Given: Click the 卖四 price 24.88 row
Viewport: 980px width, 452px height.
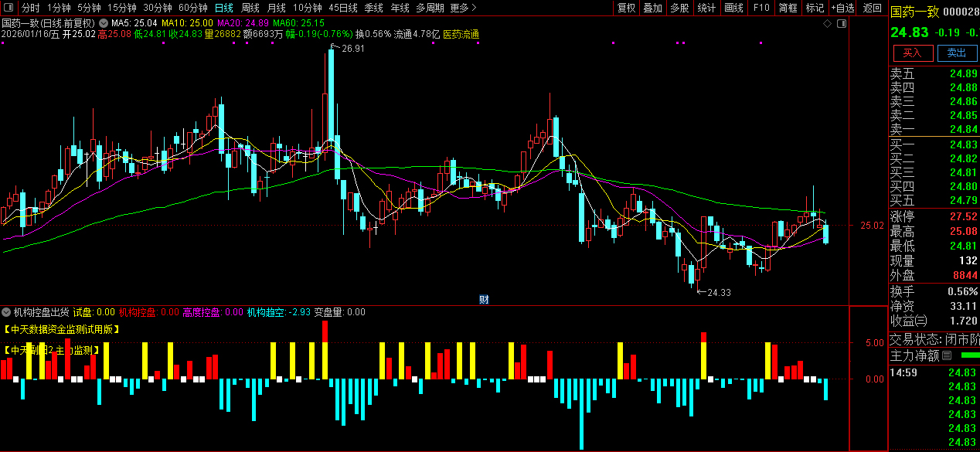Looking at the screenshot, I should click(934, 88).
